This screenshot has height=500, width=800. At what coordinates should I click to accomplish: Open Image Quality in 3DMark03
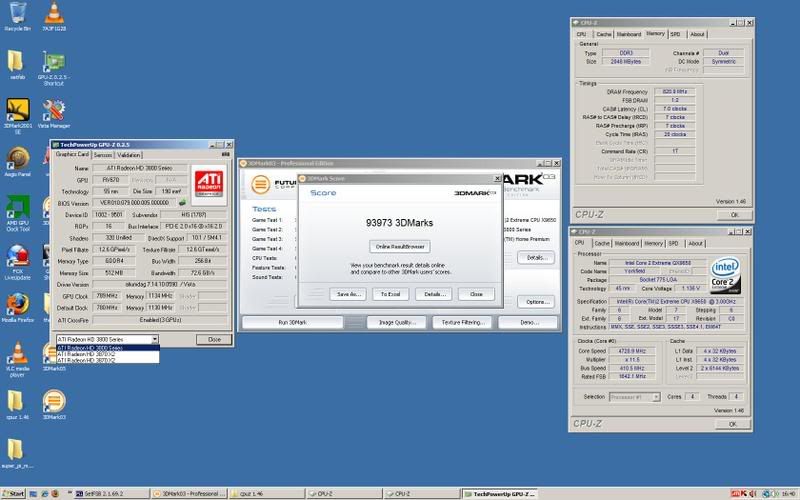397,322
